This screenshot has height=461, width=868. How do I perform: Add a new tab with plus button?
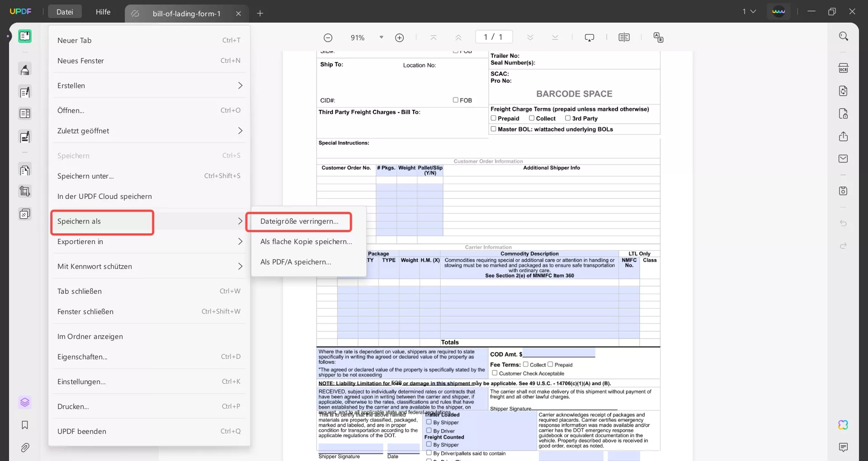(x=260, y=14)
